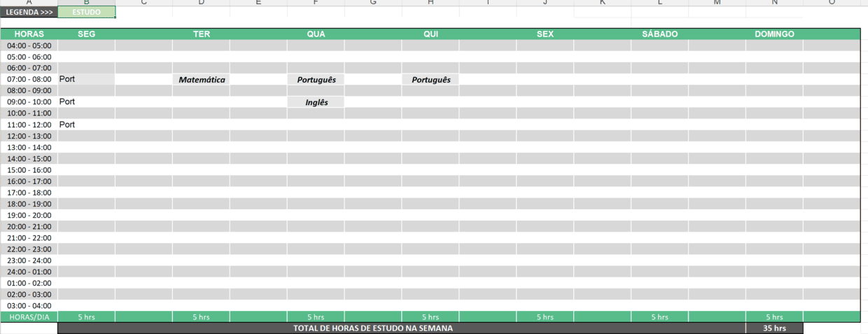Click the 18:00 - 19:00 time row label

[x=29, y=204]
